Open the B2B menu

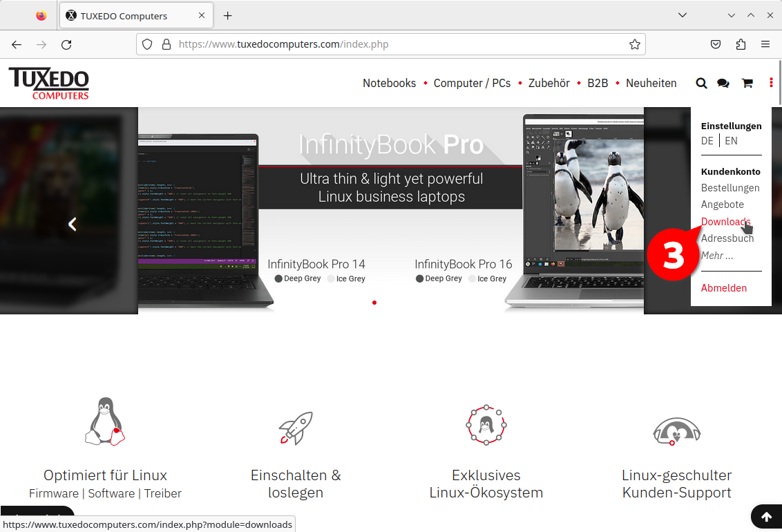598,84
